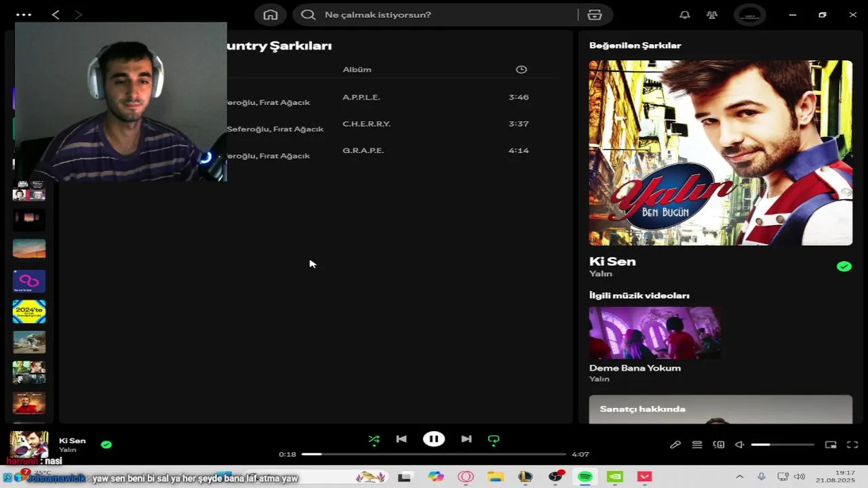Toggle the liked check in the bottom bar

coord(106,445)
